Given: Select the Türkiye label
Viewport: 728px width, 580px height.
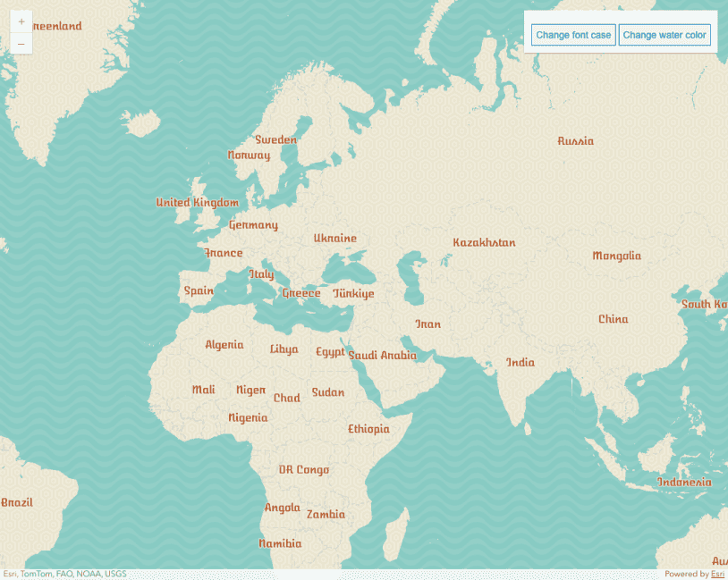Looking at the screenshot, I should point(354,292).
